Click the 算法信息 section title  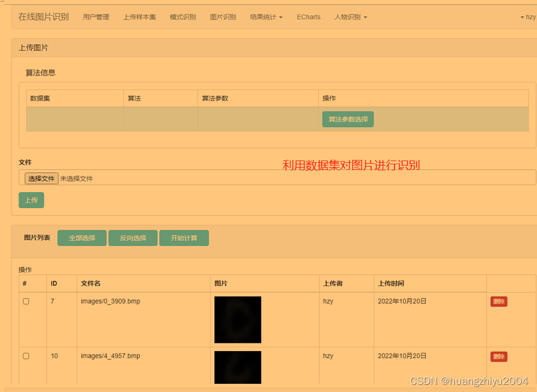[x=40, y=73]
